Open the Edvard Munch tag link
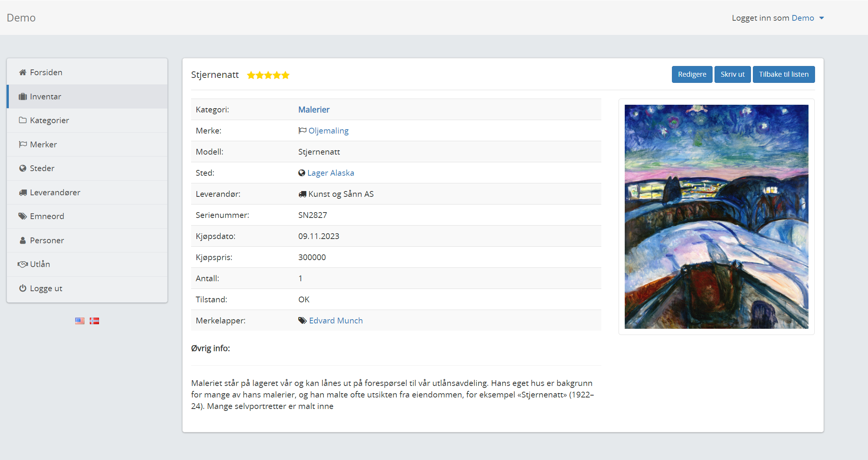868x460 pixels. (x=336, y=321)
